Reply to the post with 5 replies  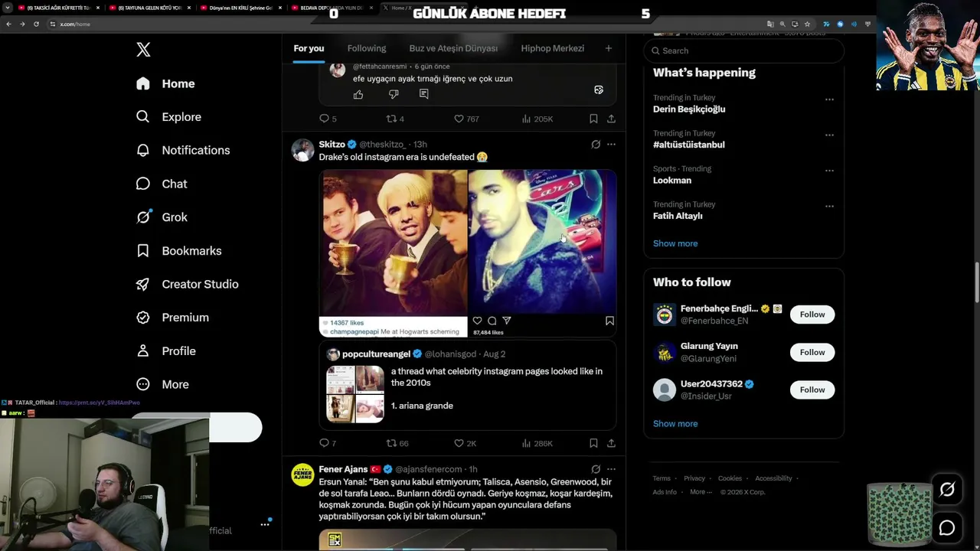tap(328, 119)
